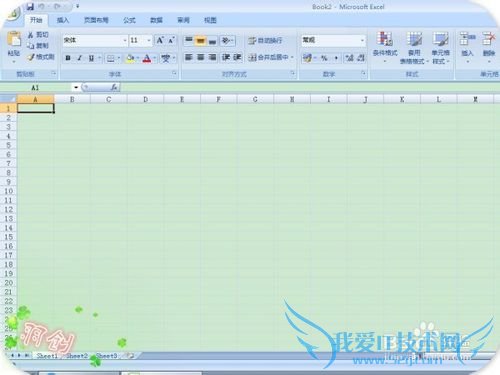Image resolution: width=500 pixels, height=375 pixels.
Task: Open Cell Styles gallery
Action: [441, 47]
